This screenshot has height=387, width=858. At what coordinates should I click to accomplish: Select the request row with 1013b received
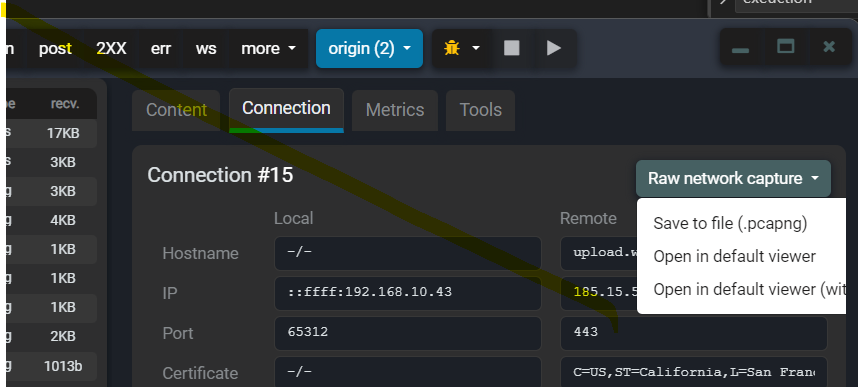pos(51,366)
